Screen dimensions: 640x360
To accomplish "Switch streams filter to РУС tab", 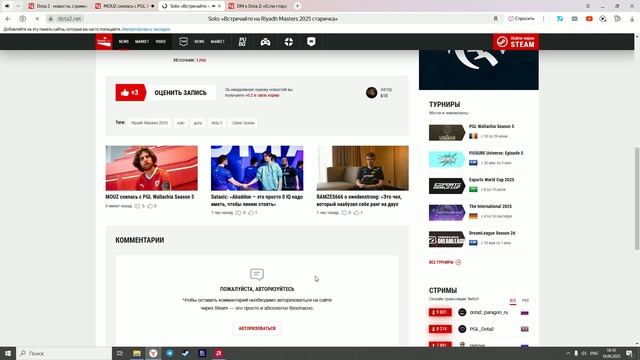I will [x=525, y=300].
